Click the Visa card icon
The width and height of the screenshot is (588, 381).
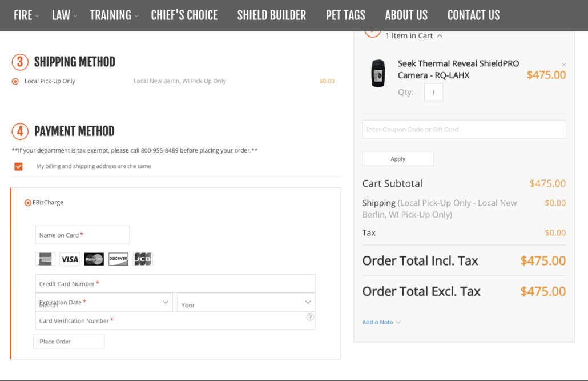[x=70, y=259]
